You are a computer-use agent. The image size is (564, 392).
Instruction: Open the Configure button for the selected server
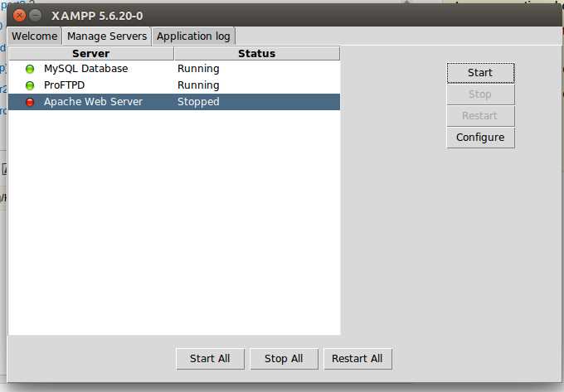click(x=480, y=138)
